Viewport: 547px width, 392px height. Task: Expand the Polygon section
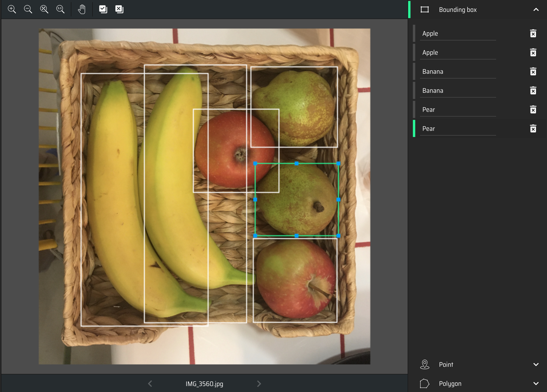pyautogui.click(x=536, y=383)
